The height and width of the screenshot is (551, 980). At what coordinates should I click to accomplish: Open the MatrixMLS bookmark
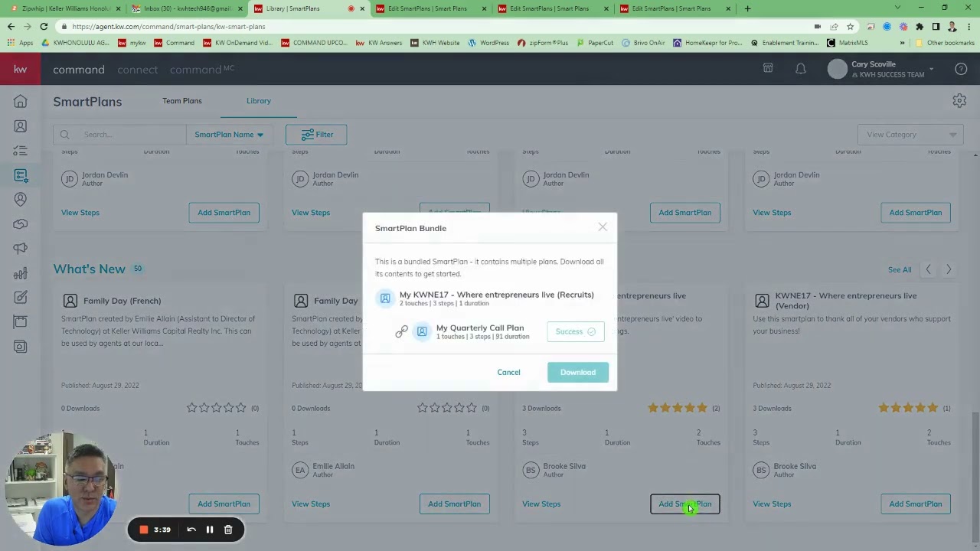click(x=848, y=43)
